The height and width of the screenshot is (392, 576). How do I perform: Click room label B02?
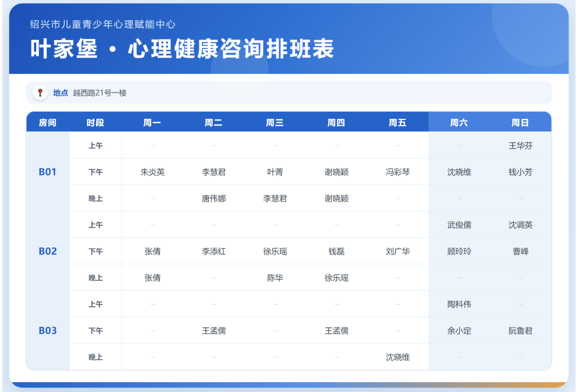(47, 251)
